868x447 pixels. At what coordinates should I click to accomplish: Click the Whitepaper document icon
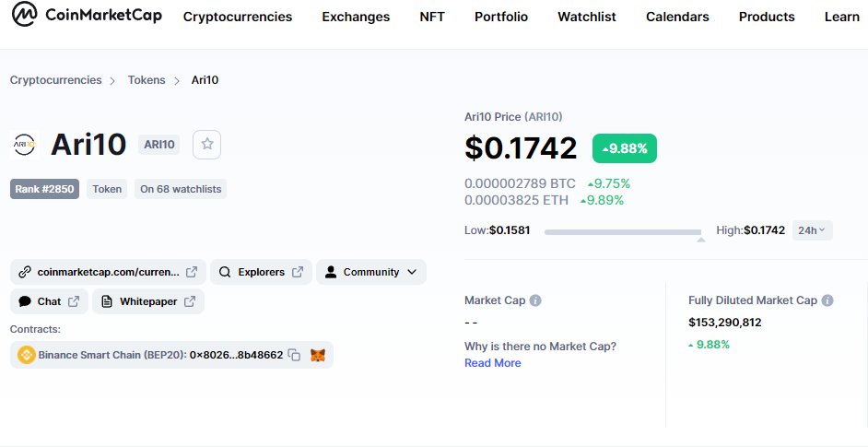107,301
